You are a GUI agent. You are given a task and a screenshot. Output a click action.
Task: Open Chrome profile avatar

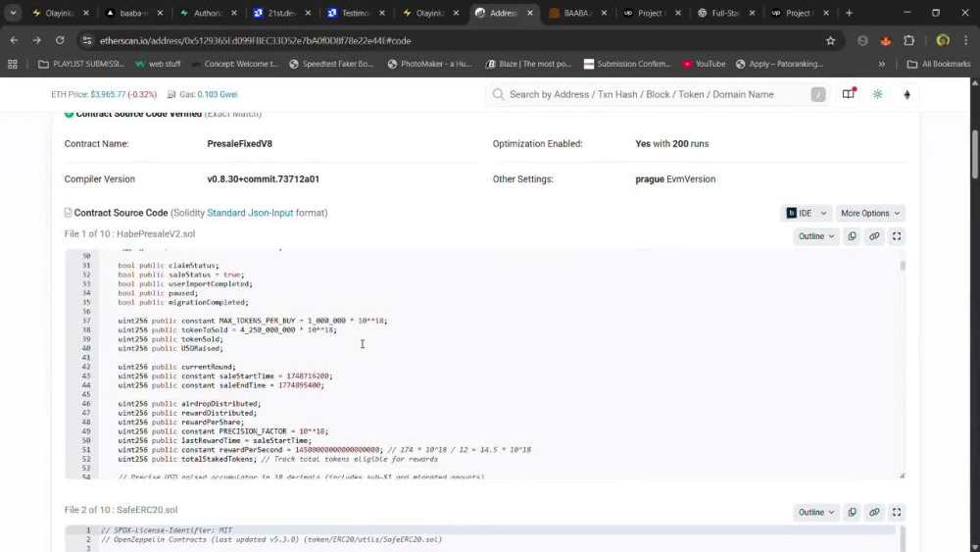943,40
